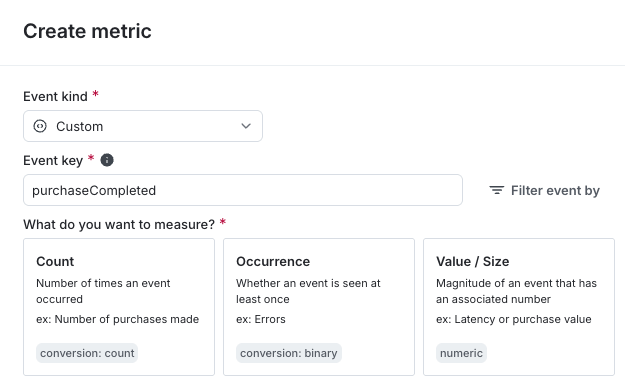This screenshot has height=387, width=625.
Task: Select the Count measurement card
Action: click(x=119, y=307)
